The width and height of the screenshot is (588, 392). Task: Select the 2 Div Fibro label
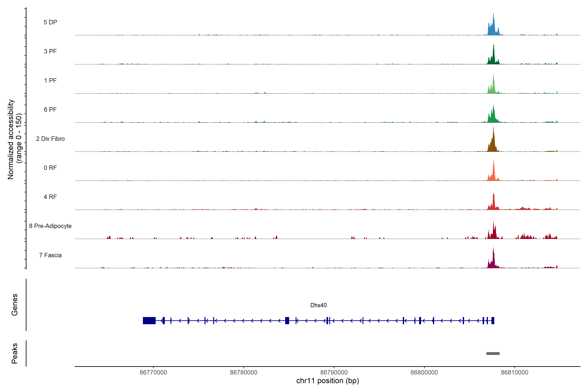50,139
